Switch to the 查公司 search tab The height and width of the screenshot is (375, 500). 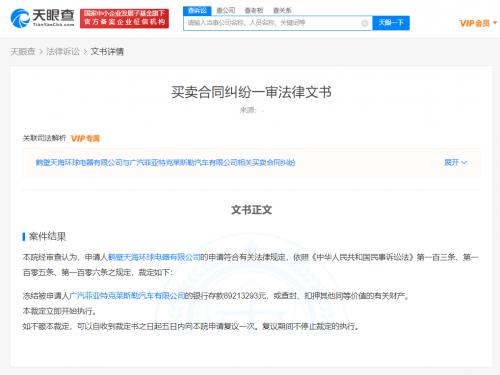[226, 11]
